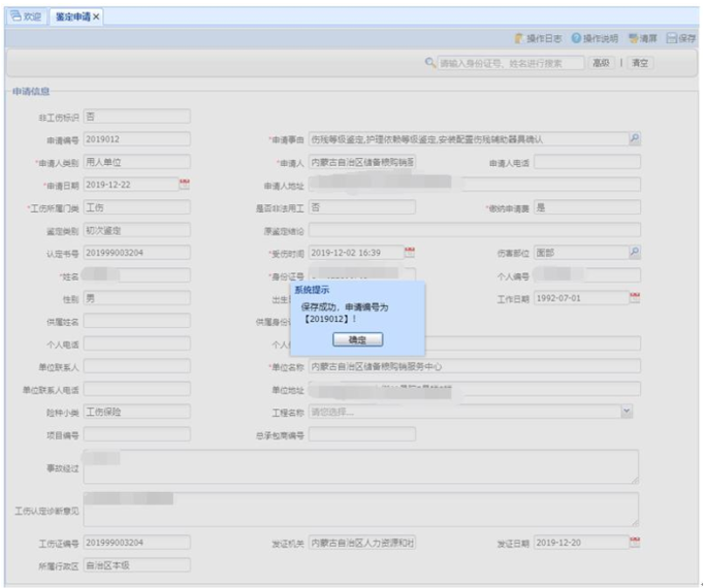Open the 是否非法用工 combo field
Viewport: 706px width, 588px height.
[362, 207]
